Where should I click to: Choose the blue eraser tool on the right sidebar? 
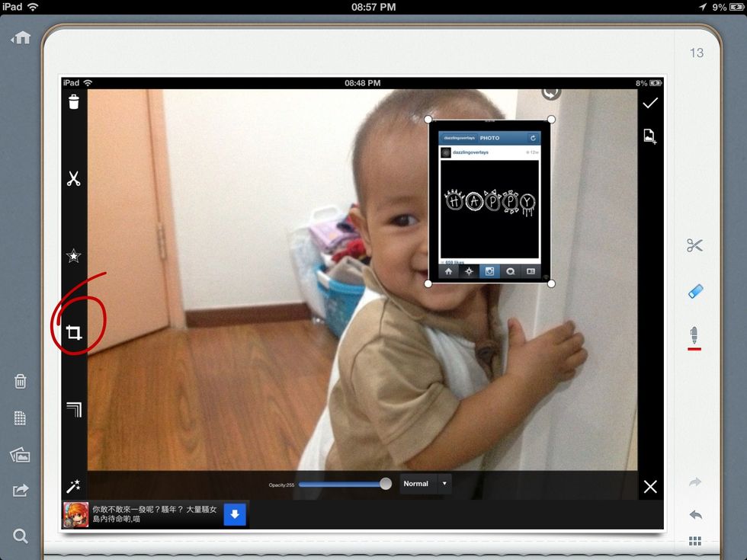point(695,291)
